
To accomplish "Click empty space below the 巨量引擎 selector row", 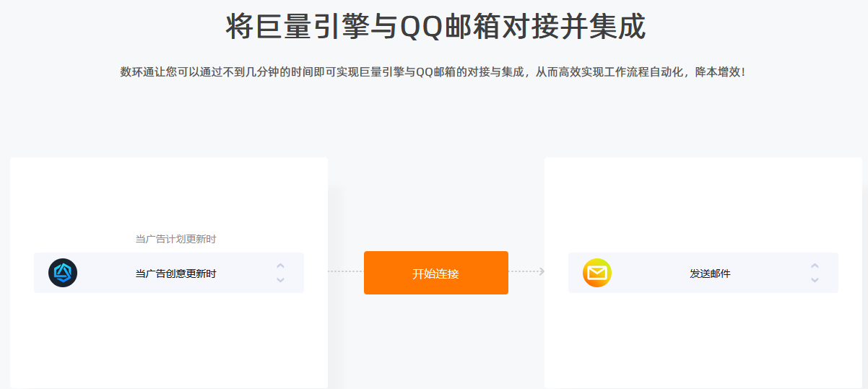I will point(169,339).
